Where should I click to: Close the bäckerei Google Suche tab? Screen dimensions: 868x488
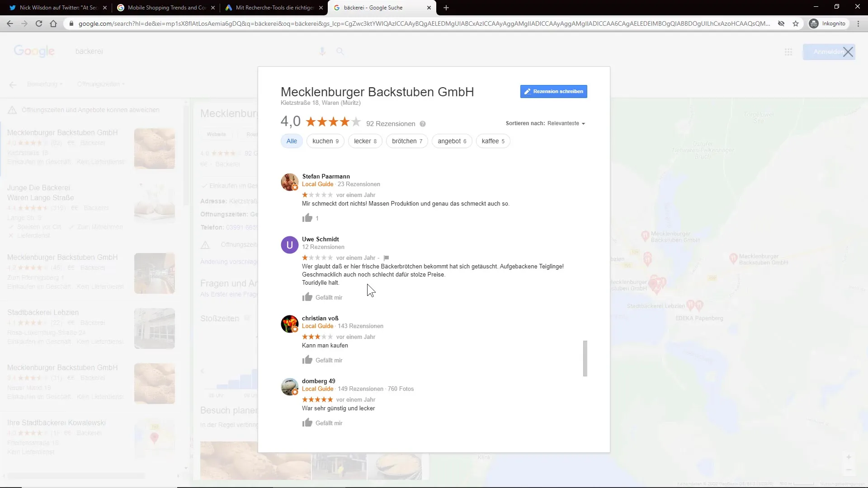[x=429, y=8]
